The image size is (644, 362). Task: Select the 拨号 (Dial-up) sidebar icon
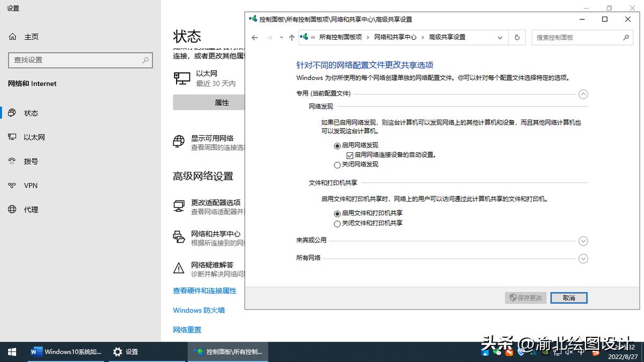click(12, 161)
